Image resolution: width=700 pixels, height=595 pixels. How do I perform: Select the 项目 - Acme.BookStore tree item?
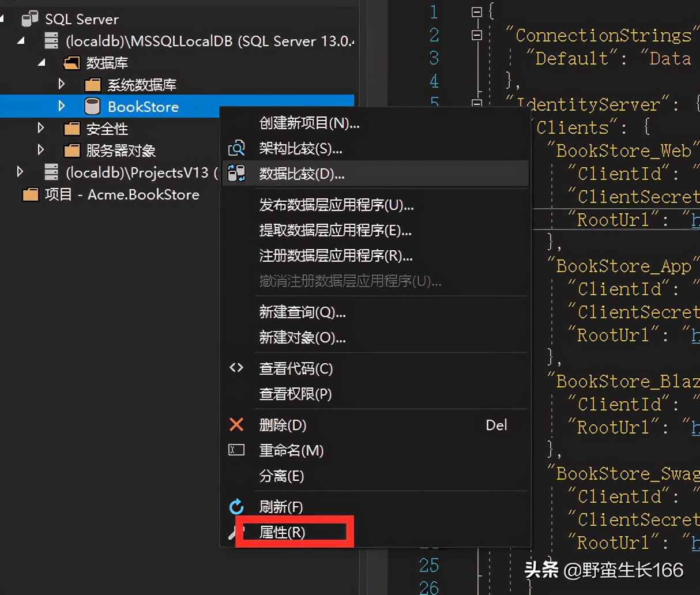(x=122, y=195)
